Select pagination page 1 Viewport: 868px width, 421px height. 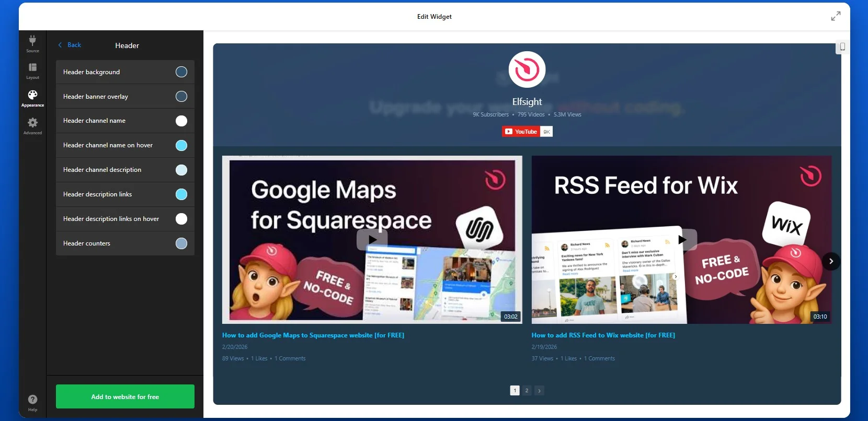(515, 390)
